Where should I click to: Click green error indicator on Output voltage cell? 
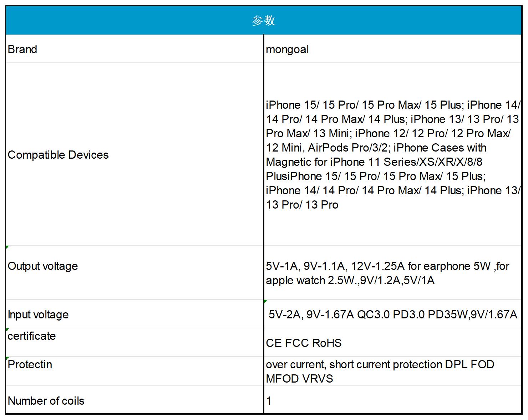7,247
